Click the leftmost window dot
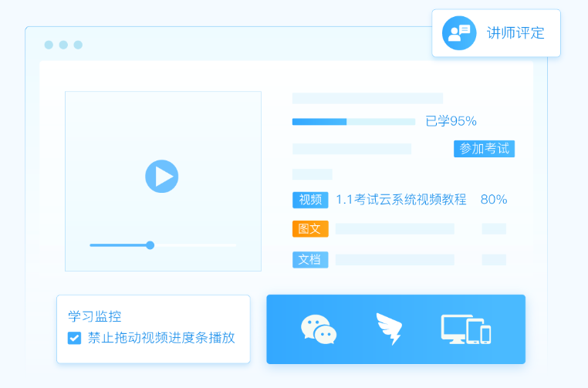Screen dimensions: 588x388 click(49, 45)
